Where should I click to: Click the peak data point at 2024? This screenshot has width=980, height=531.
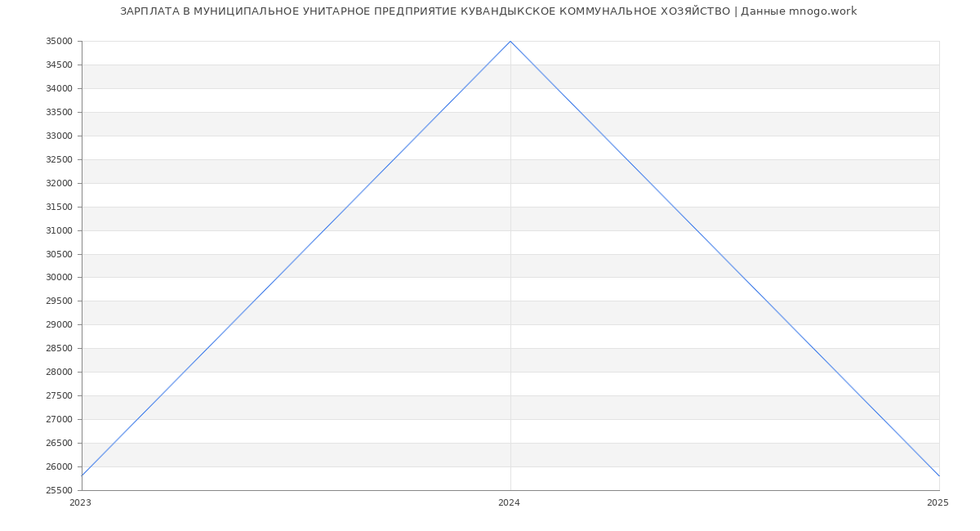[510, 41]
